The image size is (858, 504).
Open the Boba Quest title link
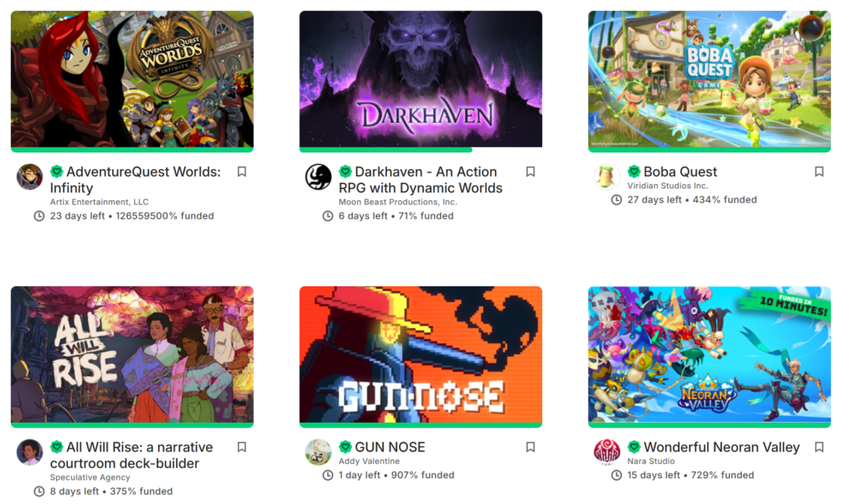pyautogui.click(x=680, y=172)
